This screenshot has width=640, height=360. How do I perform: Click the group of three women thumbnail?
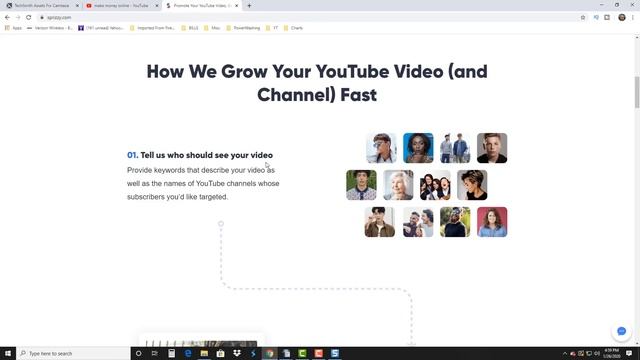[x=435, y=185]
